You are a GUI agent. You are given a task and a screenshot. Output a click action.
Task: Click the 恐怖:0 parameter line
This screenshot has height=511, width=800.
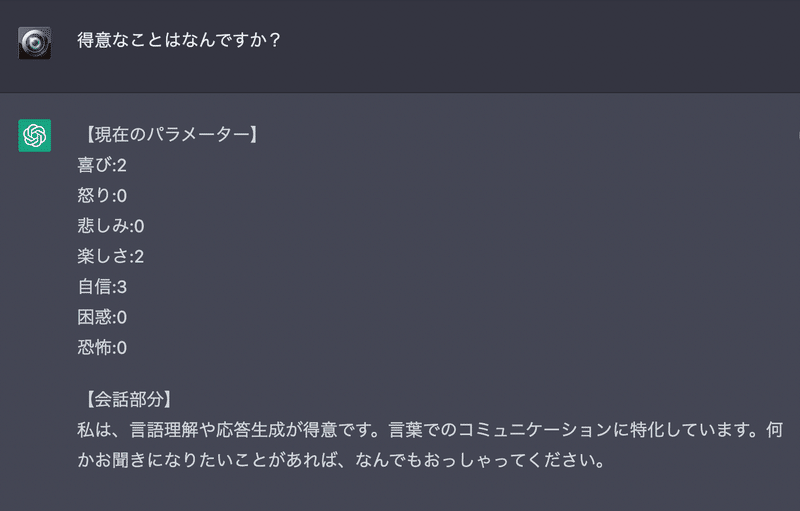(102, 348)
